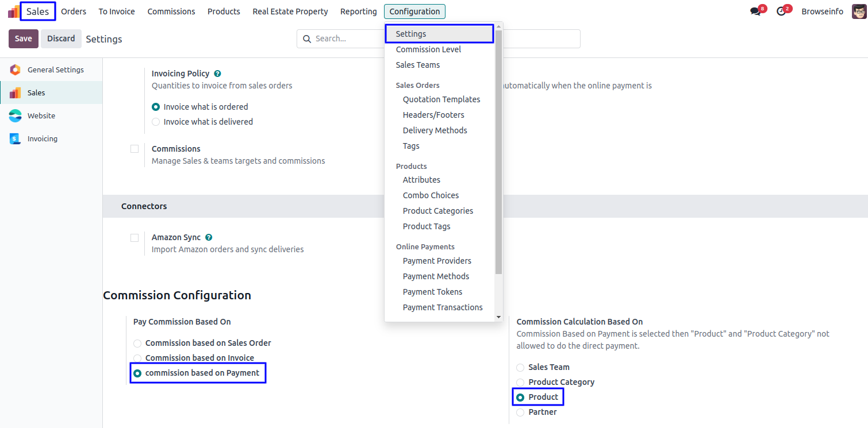
Task: Click the help icon beside Invoicing Policy
Action: (x=217, y=74)
